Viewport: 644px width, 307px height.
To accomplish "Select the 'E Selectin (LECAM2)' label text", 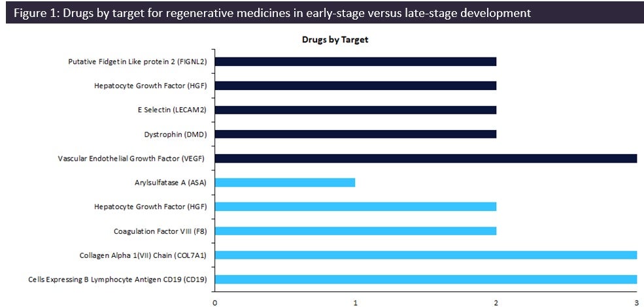I will click(x=172, y=110).
